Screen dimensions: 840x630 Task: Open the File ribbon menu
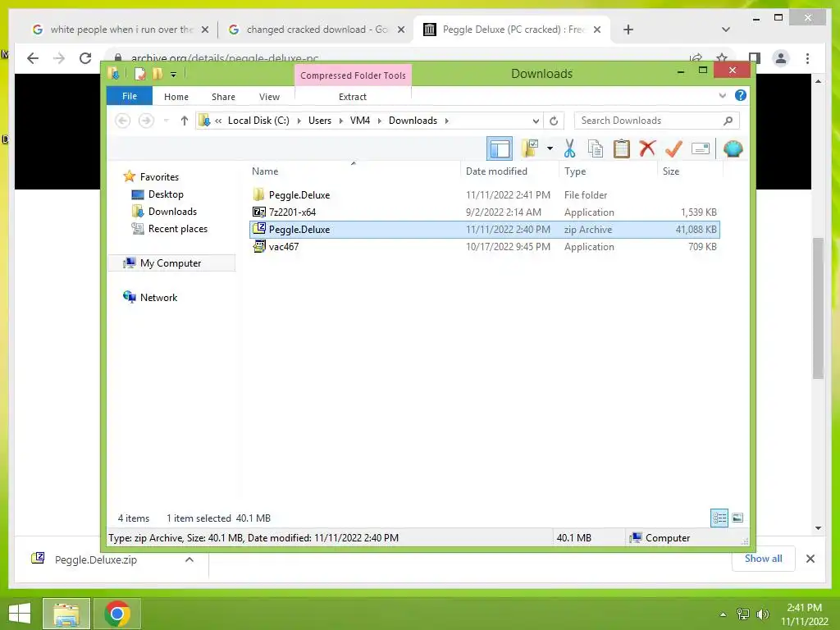[130, 96]
